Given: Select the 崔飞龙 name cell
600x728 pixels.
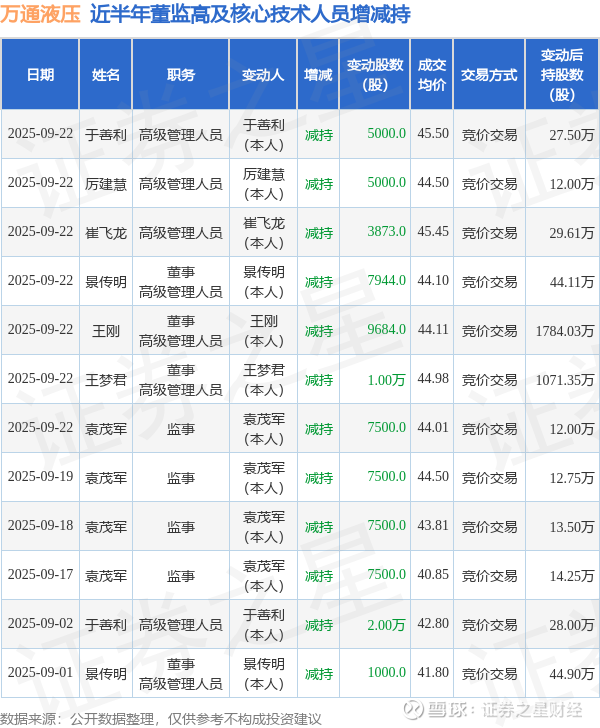Looking at the screenshot, I should click(106, 233).
